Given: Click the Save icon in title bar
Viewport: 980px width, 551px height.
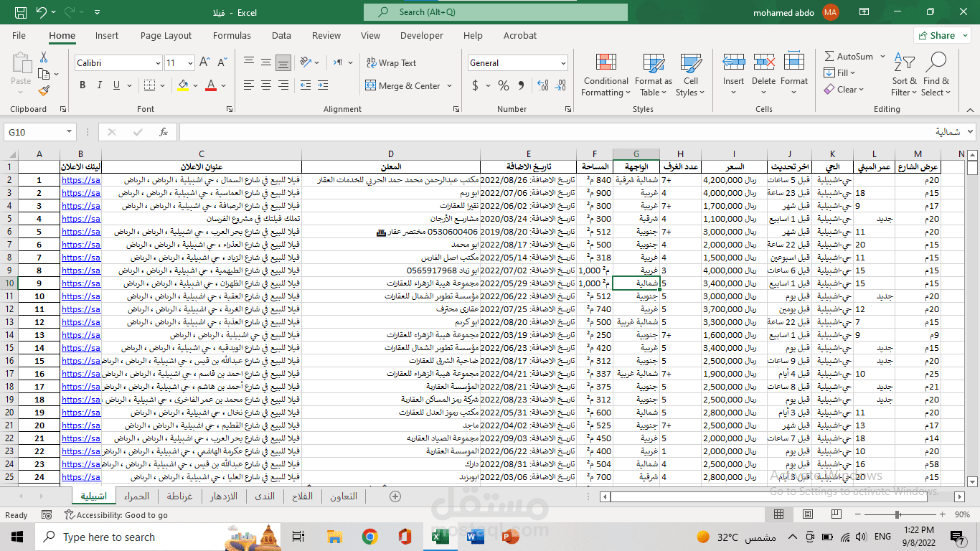Looking at the screenshot, I should tap(21, 12).
